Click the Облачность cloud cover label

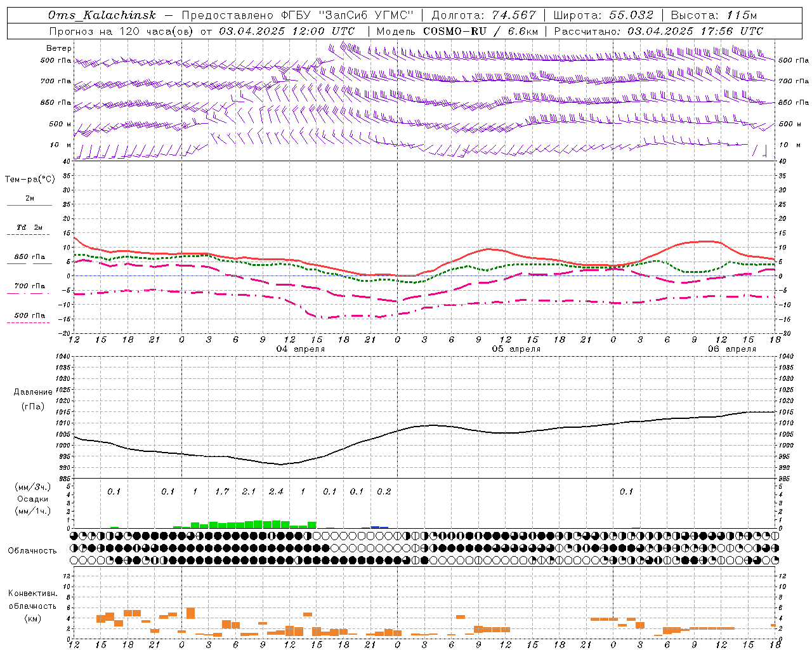32,550
